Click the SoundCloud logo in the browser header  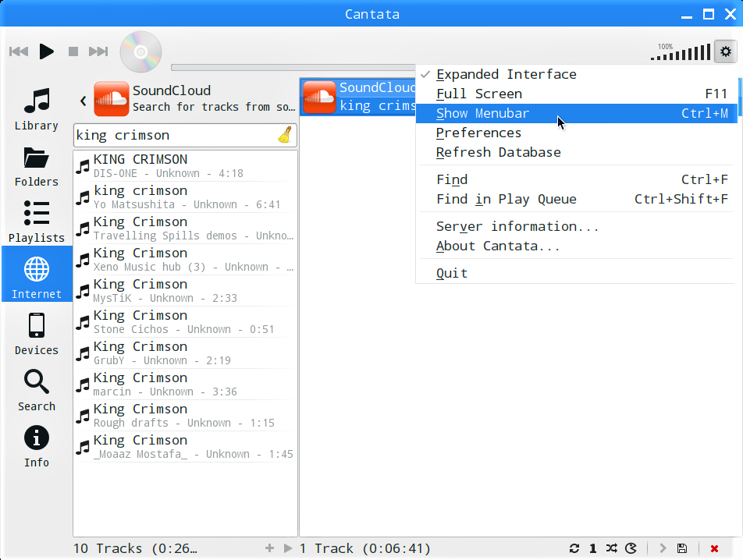(x=112, y=98)
